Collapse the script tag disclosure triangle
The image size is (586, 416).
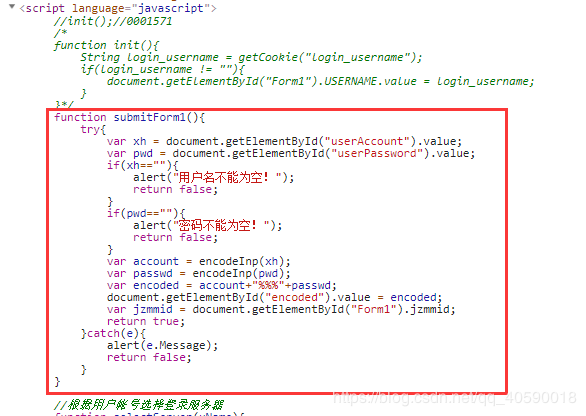[12, 6]
